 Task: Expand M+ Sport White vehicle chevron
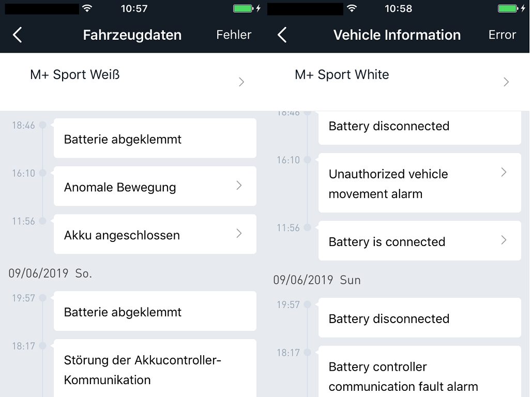coord(506,82)
